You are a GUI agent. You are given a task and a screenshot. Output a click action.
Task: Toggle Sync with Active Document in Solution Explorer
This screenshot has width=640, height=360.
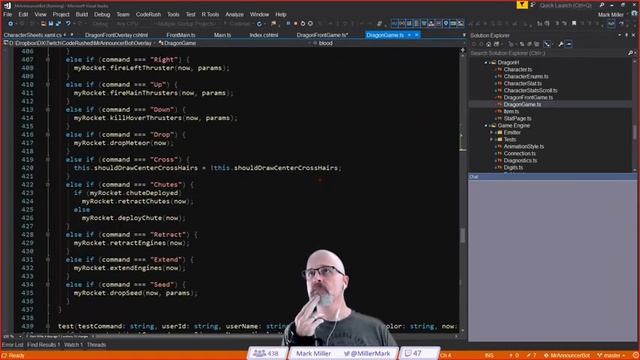[522, 44]
